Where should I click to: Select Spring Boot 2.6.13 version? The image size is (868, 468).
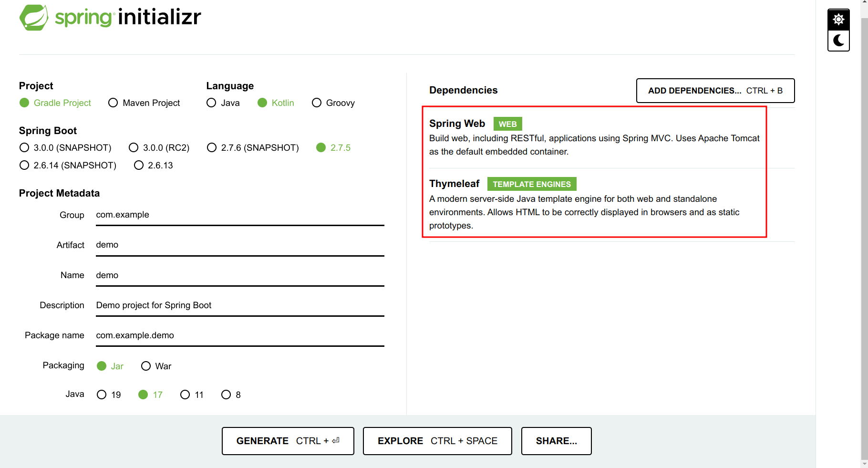click(x=139, y=166)
